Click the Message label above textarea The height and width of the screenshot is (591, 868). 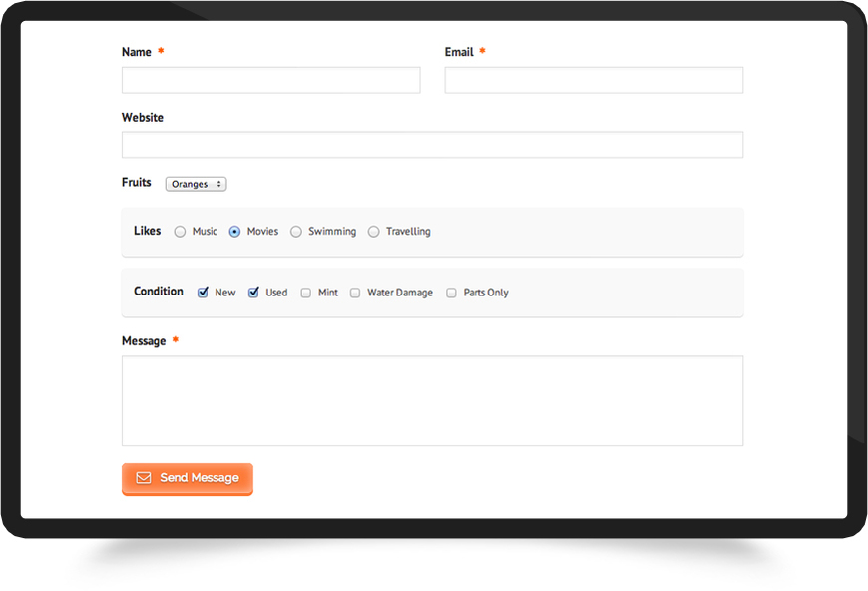point(144,341)
